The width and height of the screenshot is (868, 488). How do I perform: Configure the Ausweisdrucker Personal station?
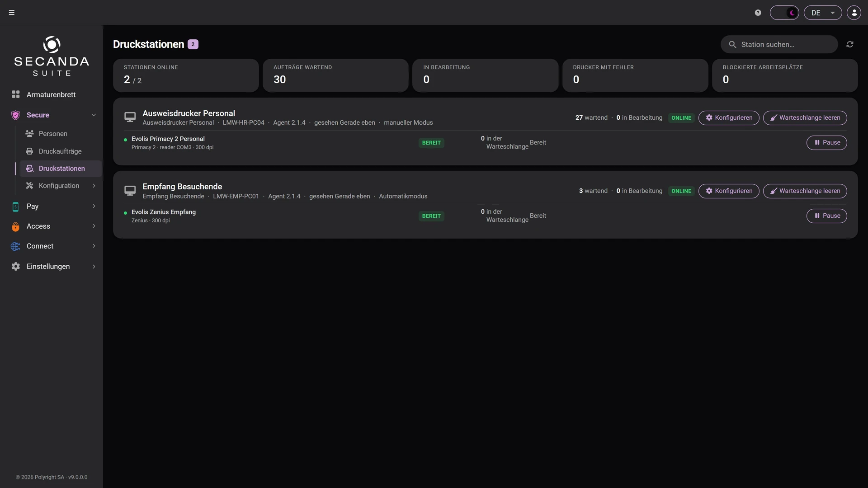[x=729, y=118]
